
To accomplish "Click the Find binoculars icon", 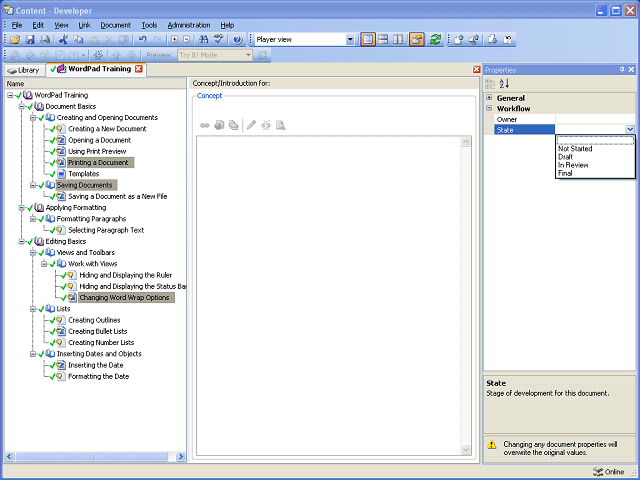I will (203, 40).
